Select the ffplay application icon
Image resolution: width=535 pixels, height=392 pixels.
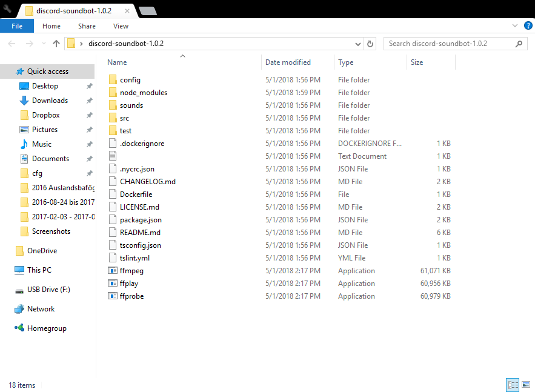(113, 284)
